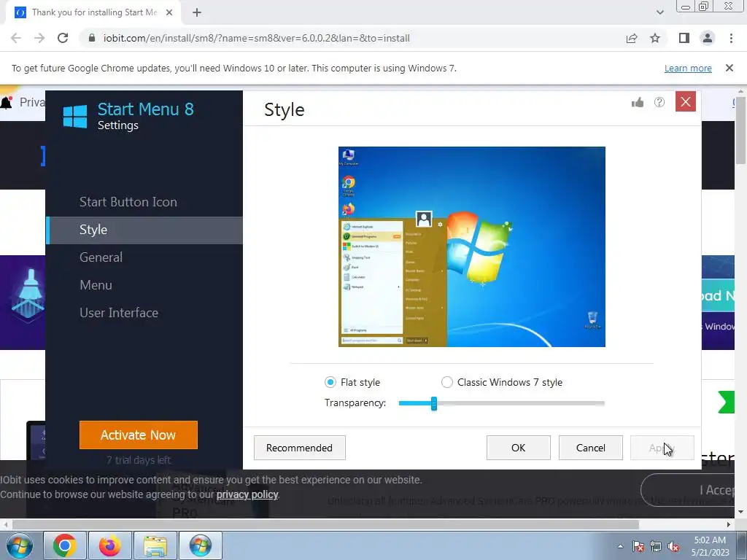This screenshot has width=747, height=560.
Task: Select the Flat style radio button
Action: pos(330,382)
